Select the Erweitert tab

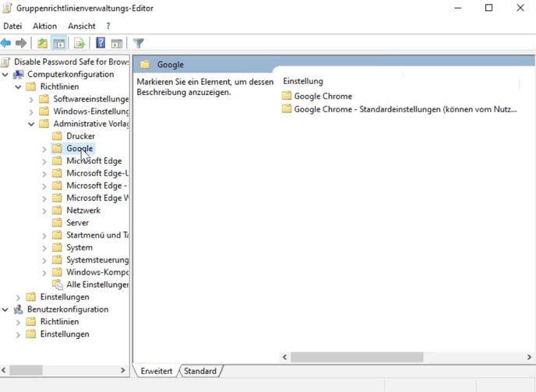click(x=157, y=371)
